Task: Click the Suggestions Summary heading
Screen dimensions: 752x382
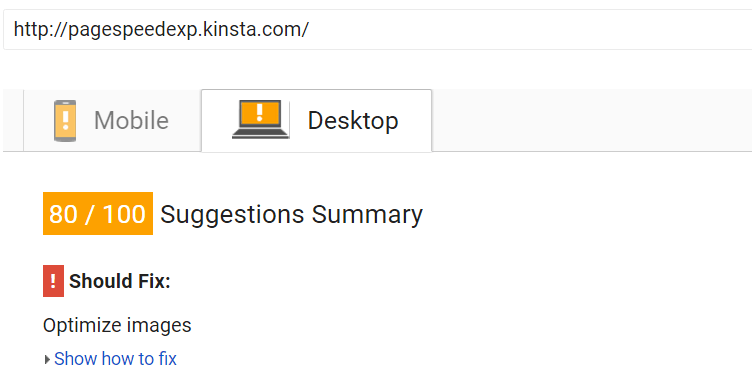Action: pyautogui.click(x=292, y=214)
